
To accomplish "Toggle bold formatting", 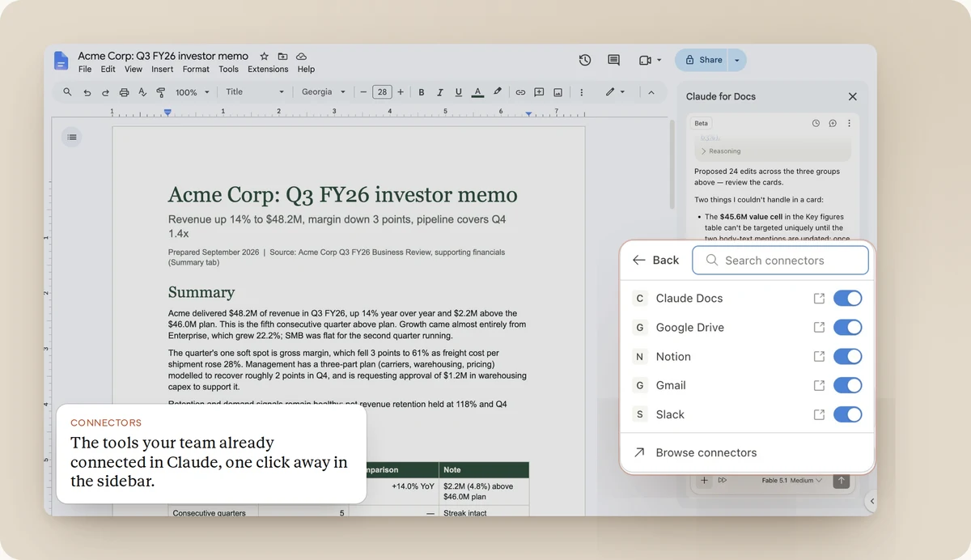I will click(422, 92).
